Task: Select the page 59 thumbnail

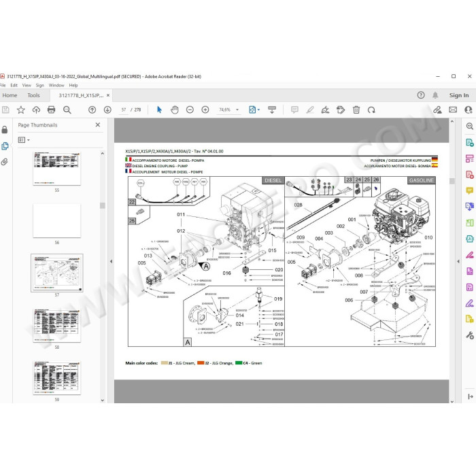Action: pos(56,377)
